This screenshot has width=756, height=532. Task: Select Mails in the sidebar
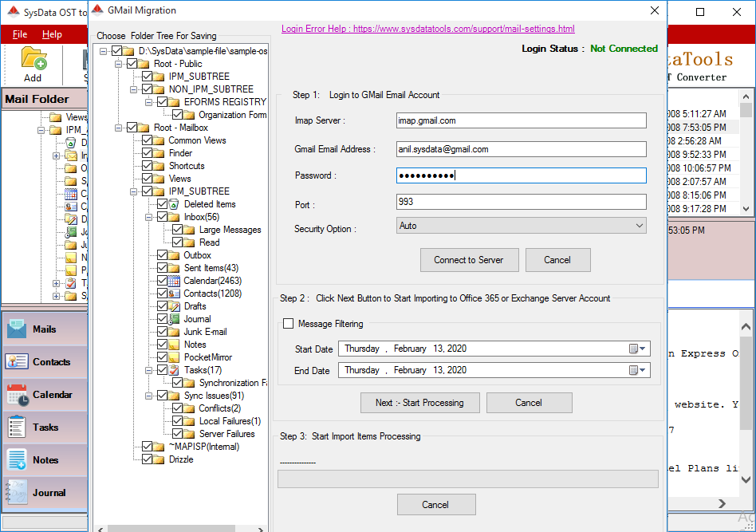tap(45, 329)
